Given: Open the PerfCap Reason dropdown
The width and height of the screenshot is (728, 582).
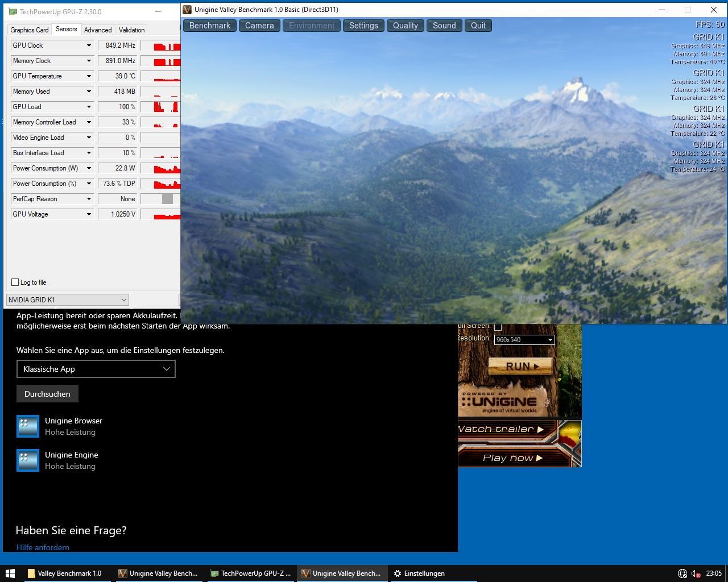Looking at the screenshot, I should (x=89, y=199).
